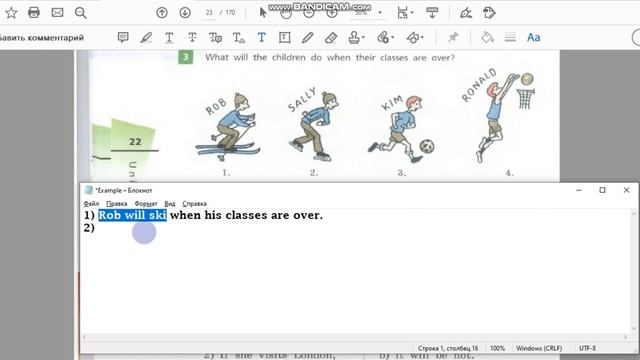The height and width of the screenshot is (360, 640).
Task: Select the insert text at cursor tool
Action: pos(238,38)
